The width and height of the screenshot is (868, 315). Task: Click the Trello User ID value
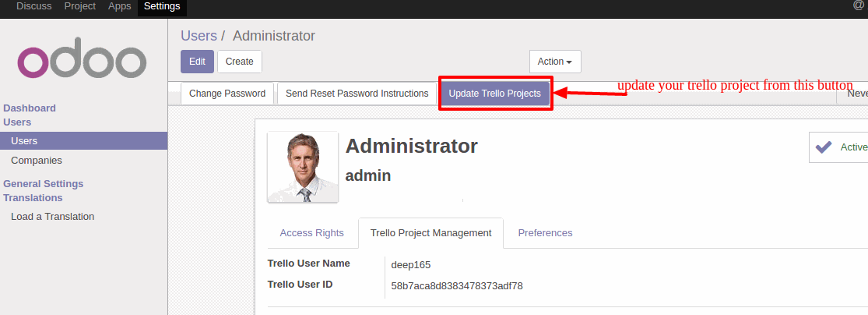457,286
